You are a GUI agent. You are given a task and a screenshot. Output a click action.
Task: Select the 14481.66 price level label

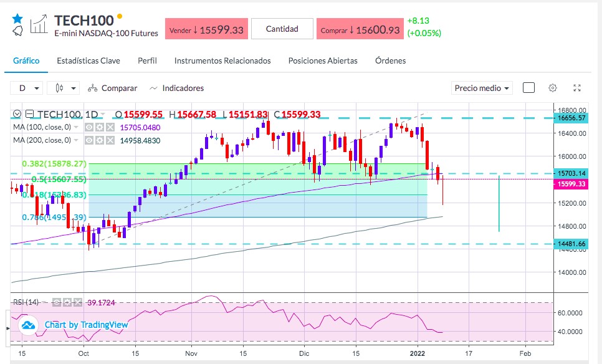coord(571,244)
